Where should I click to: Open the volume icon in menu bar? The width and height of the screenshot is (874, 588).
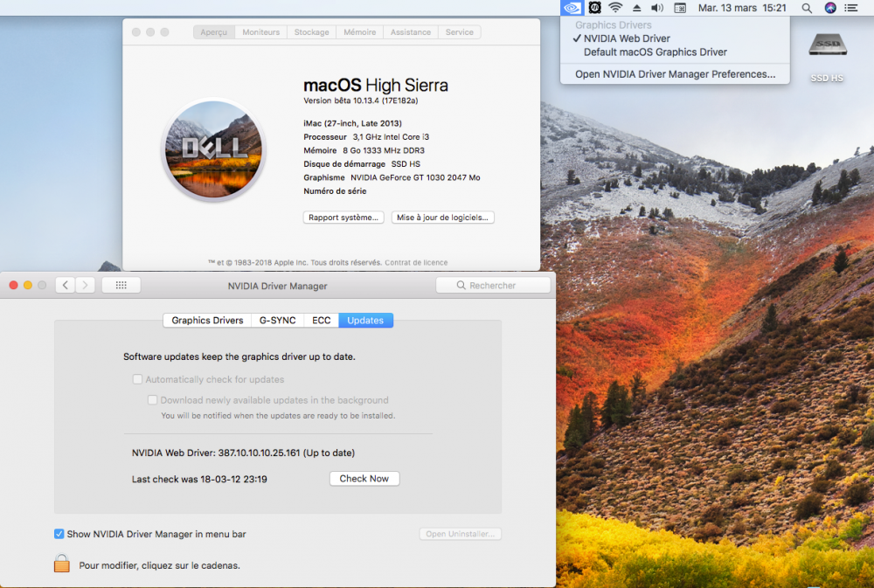coord(658,8)
